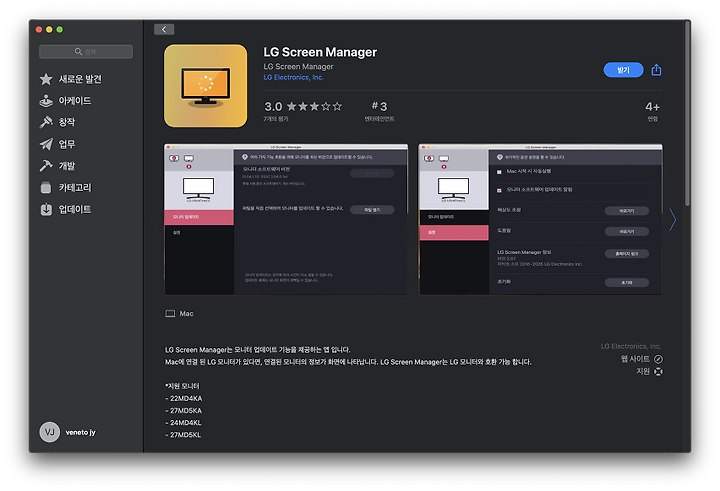Click the 3.0 star rating
720x491 pixels.
pos(303,107)
